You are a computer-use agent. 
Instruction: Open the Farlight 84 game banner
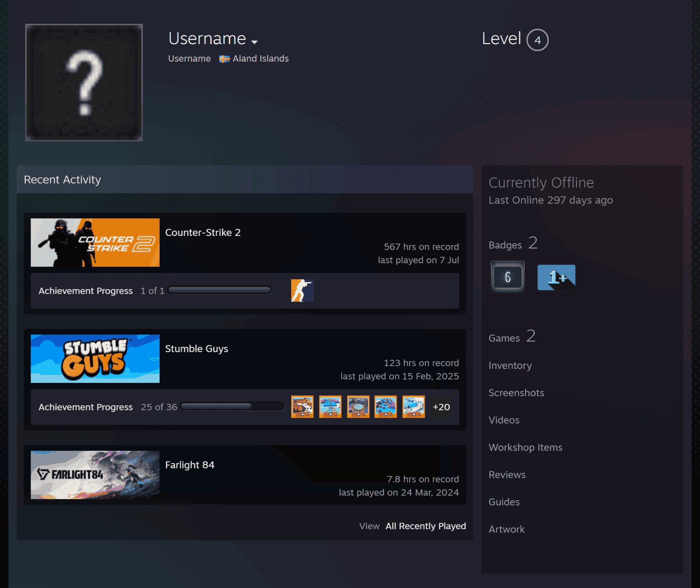(x=95, y=475)
